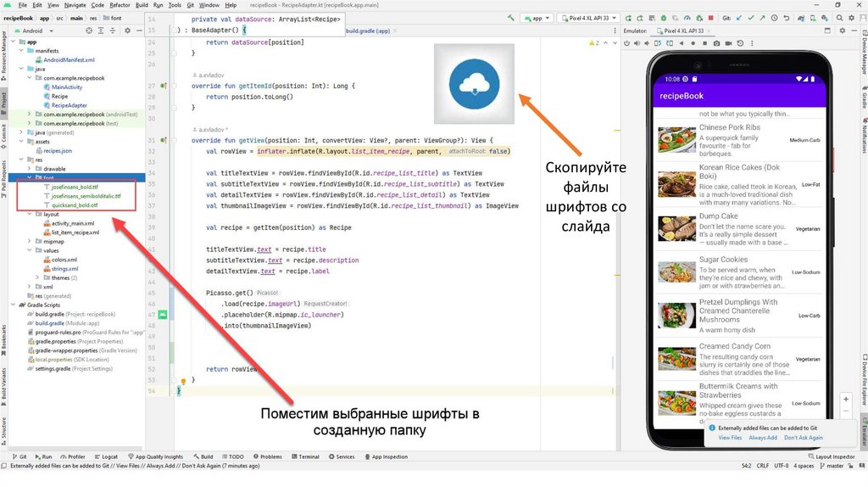The height and width of the screenshot is (487, 868).
Task: Click the Always Add link in notification
Action: pos(762,438)
